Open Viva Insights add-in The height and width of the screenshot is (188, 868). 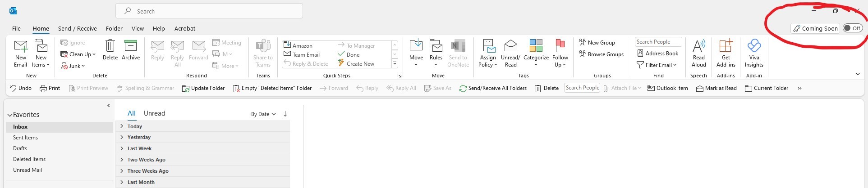point(754,53)
